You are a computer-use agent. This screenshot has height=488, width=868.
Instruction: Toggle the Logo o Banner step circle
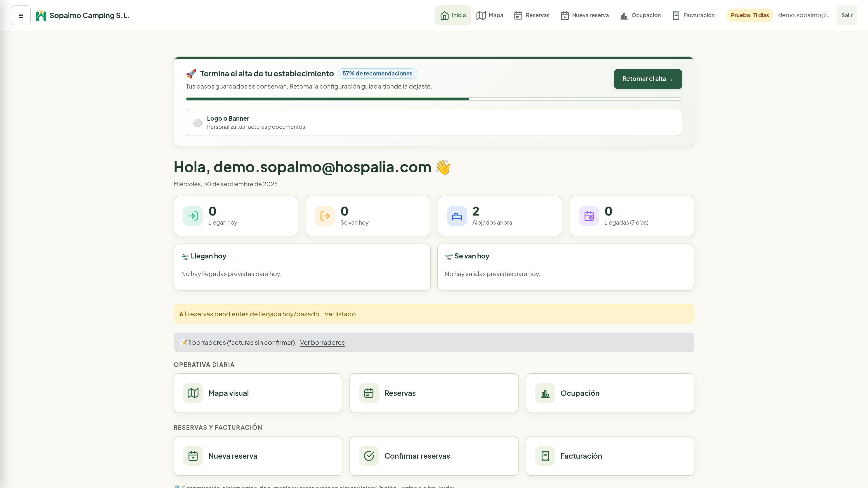pos(198,123)
